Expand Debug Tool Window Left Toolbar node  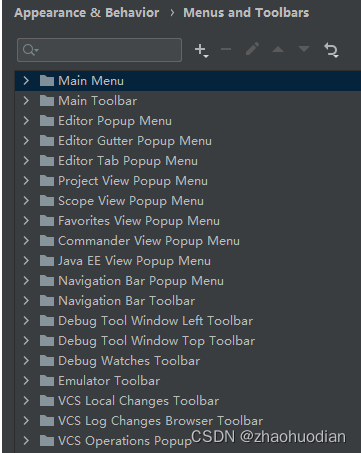[x=26, y=321]
